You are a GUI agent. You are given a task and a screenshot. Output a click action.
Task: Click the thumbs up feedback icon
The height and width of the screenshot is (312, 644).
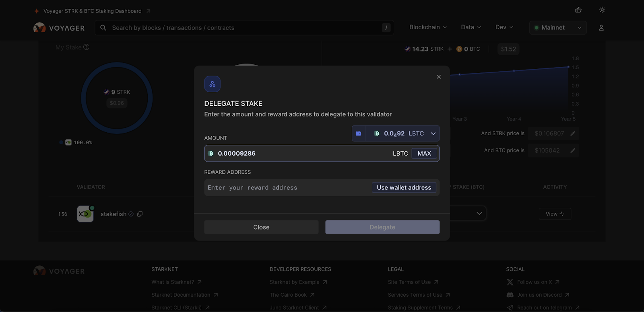coord(578,10)
